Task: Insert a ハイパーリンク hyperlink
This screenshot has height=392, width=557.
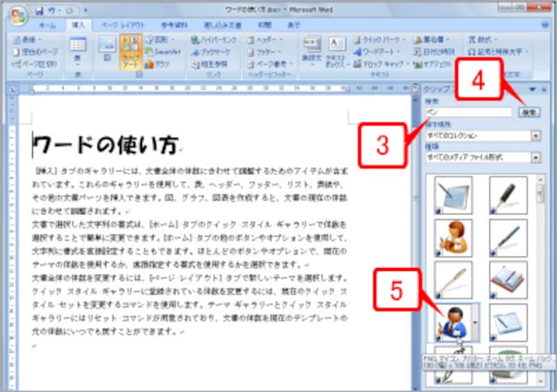Action: (x=214, y=40)
